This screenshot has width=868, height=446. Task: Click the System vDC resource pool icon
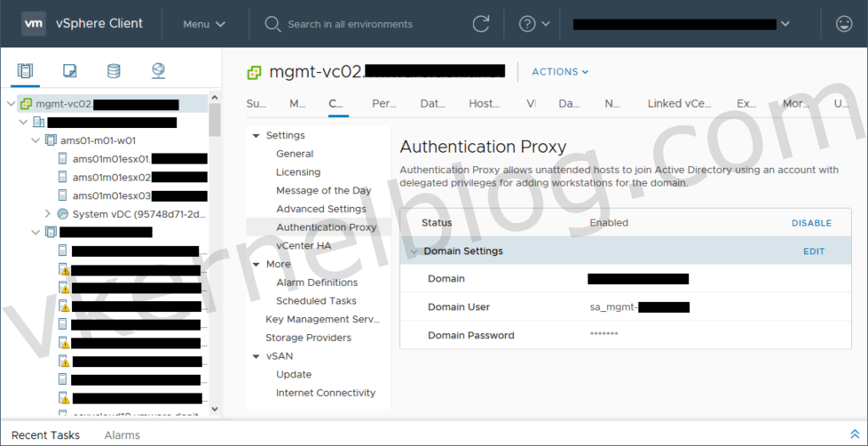[63, 214]
